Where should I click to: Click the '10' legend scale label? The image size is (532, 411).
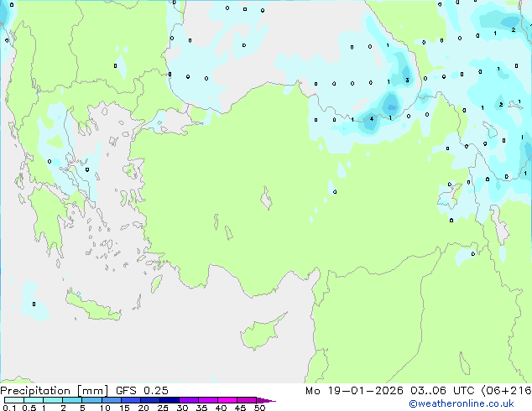point(105,408)
